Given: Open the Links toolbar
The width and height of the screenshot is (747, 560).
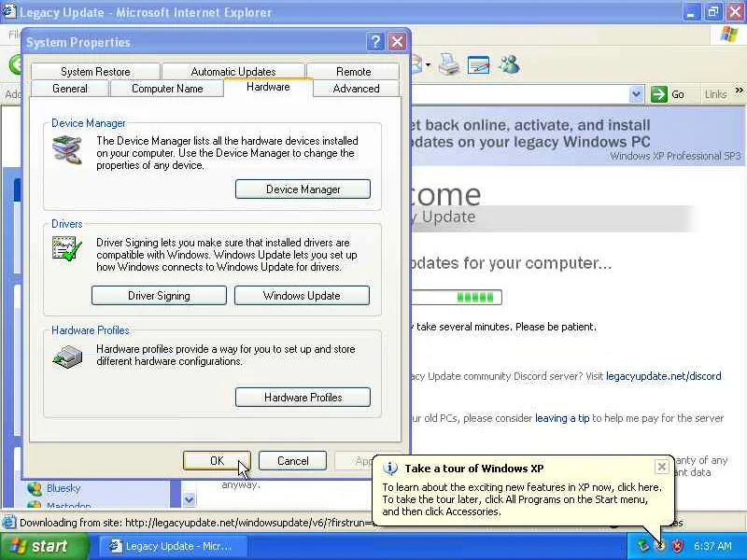Looking at the screenshot, I should (x=715, y=94).
